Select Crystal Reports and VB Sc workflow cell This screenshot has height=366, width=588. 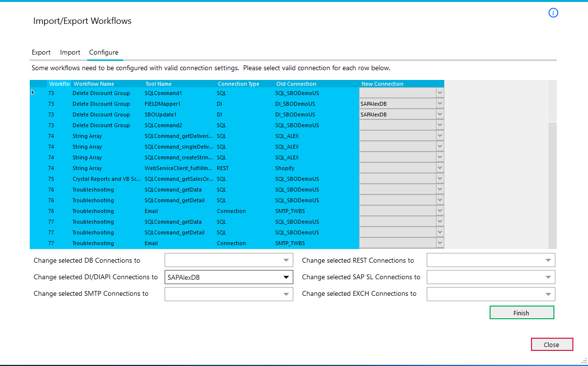107,178
